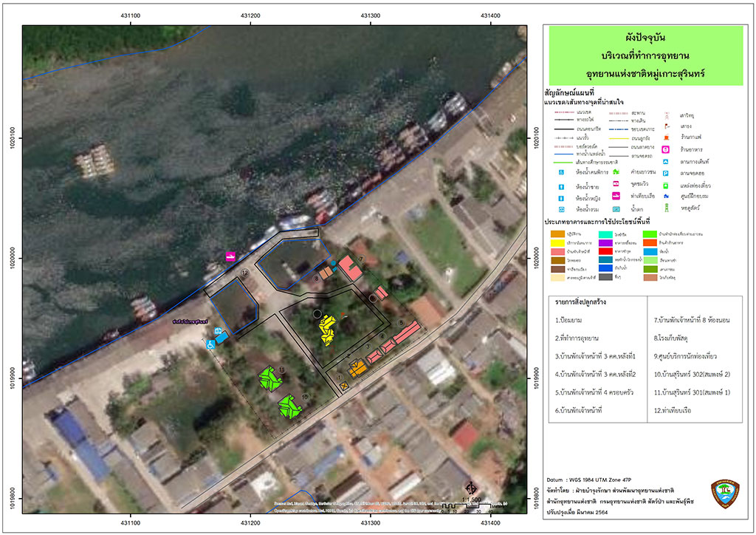Click the green building labeled 11

click(x=269, y=378)
